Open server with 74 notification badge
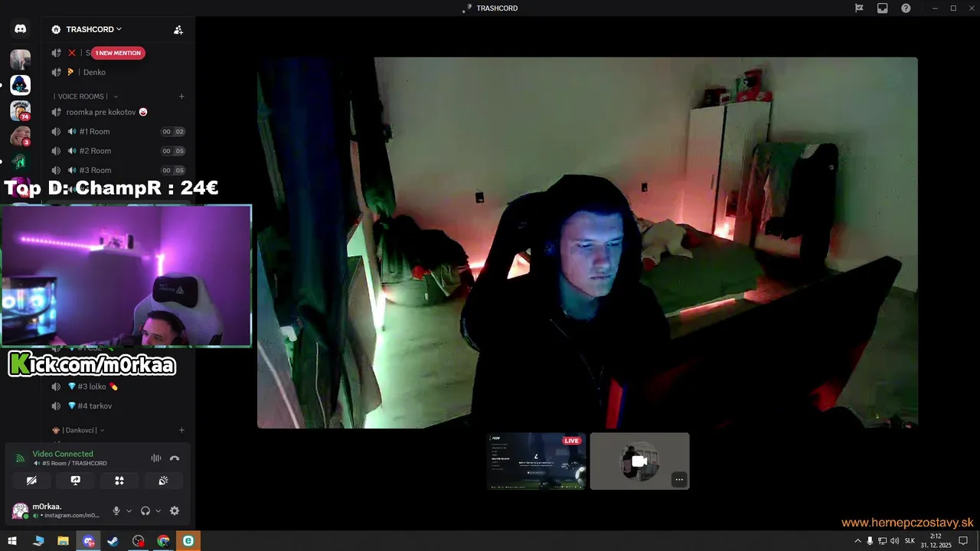980x551 pixels. [x=20, y=111]
